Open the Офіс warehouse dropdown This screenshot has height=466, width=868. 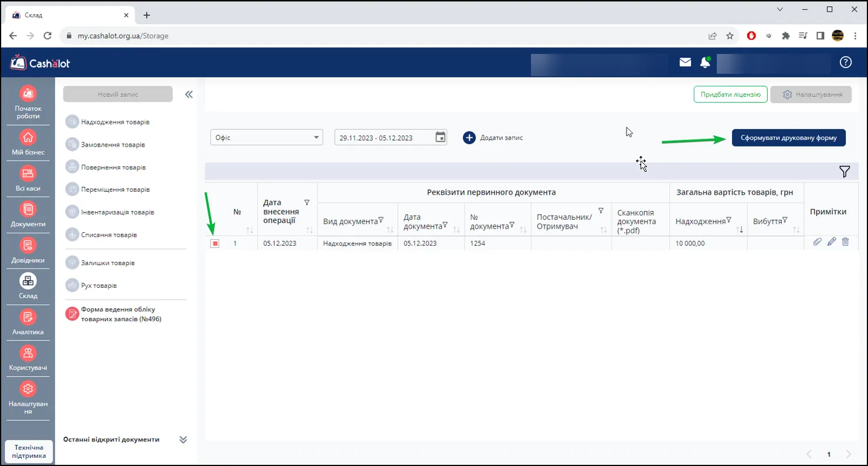tap(267, 138)
